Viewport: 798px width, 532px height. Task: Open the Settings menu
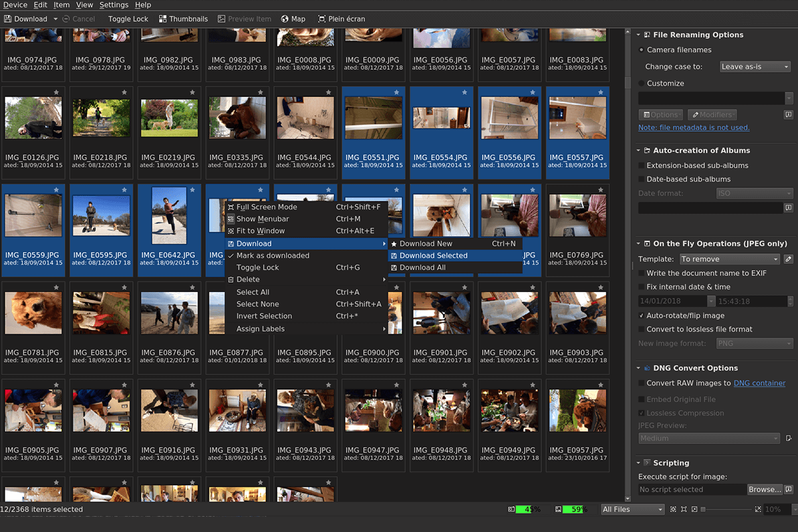pyautogui.click(x=113, y=5)
